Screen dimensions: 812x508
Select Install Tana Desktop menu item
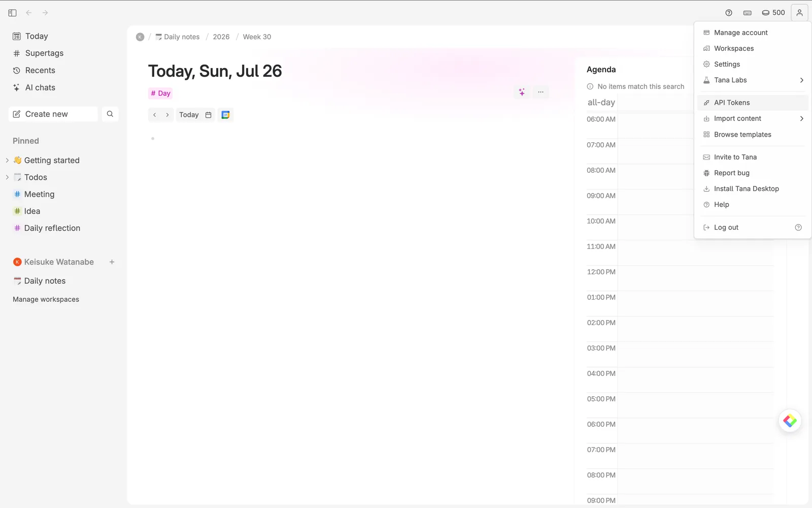(753, 188)
